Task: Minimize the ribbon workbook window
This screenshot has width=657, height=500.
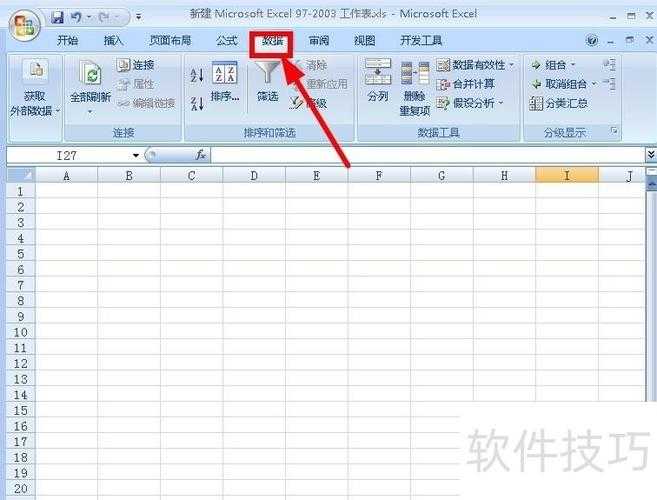Action: click(612, 41)
